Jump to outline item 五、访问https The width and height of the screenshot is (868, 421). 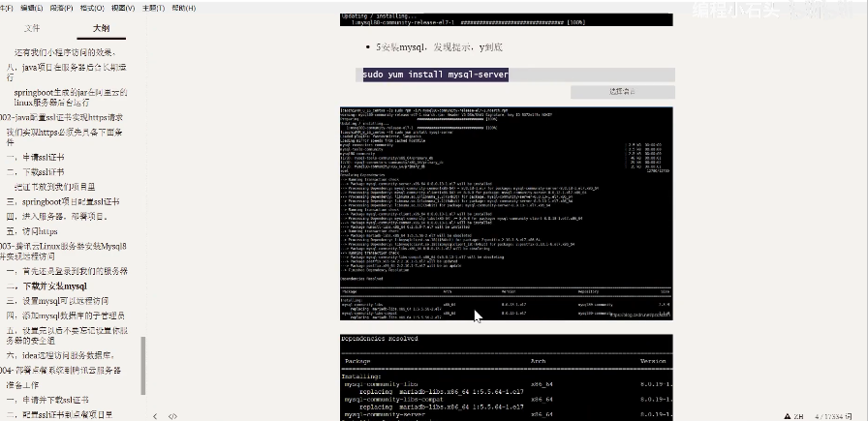click(x=32, y=231)
